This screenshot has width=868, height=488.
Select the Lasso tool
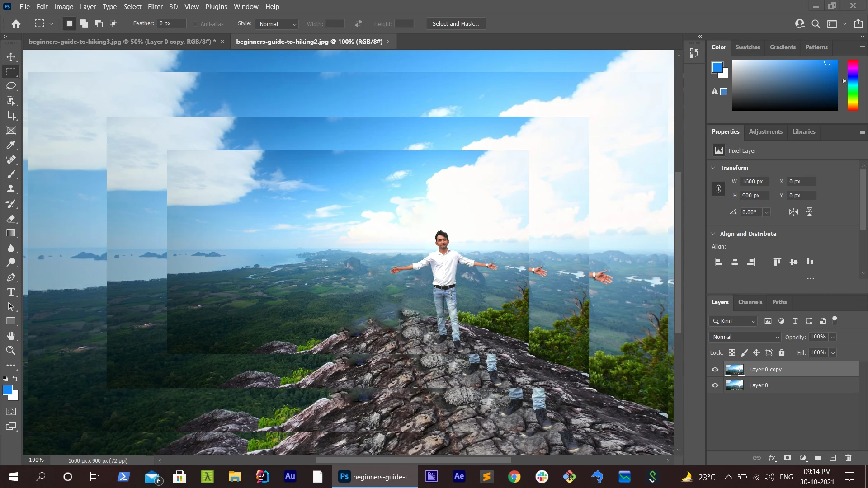point(11,86)
